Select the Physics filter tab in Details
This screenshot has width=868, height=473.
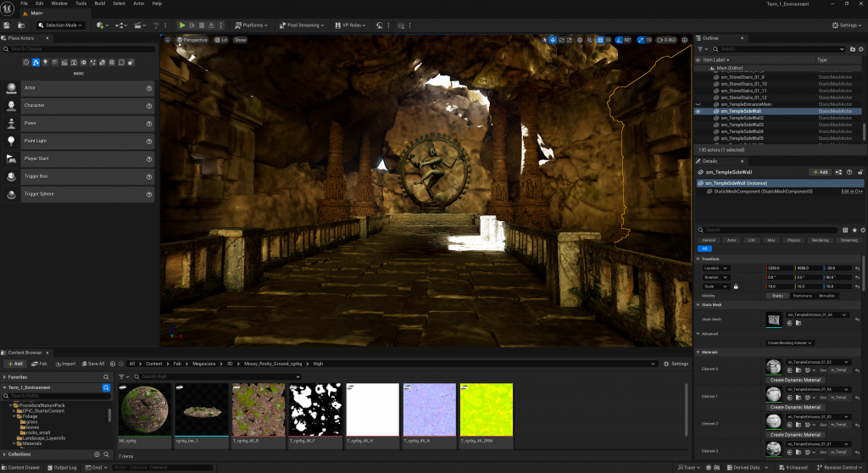pos(793,241)
